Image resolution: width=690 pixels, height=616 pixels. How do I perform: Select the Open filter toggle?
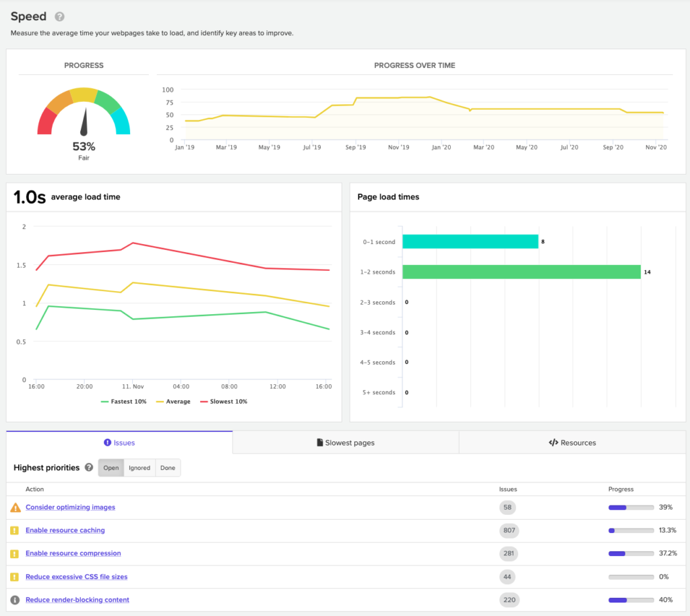[x=111, y=468]
